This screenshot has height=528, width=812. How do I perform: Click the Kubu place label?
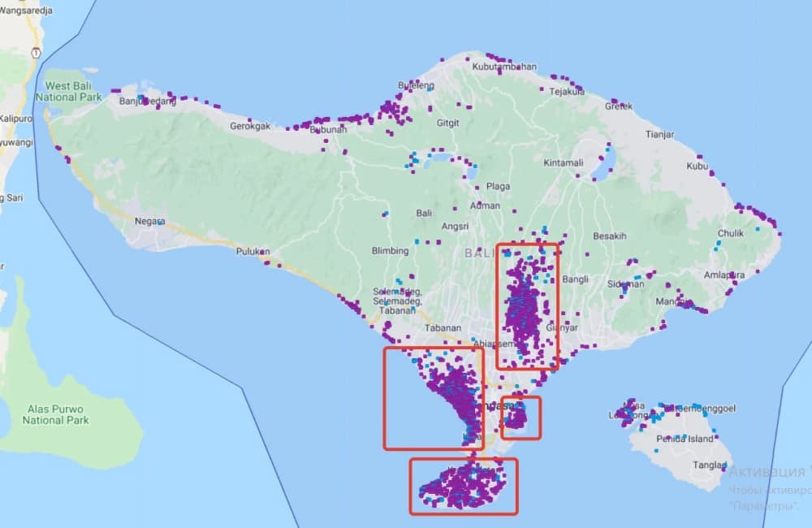point(697,166)
